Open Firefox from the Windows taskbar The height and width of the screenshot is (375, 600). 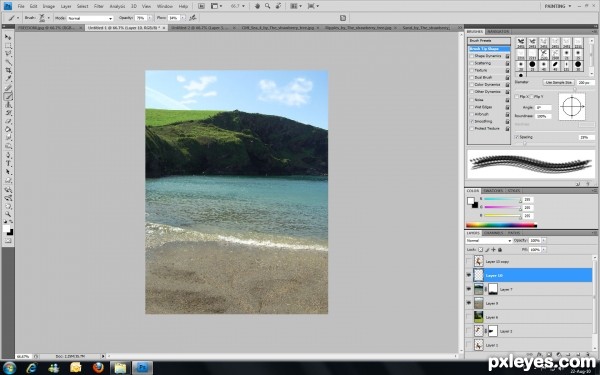[98, 368]
